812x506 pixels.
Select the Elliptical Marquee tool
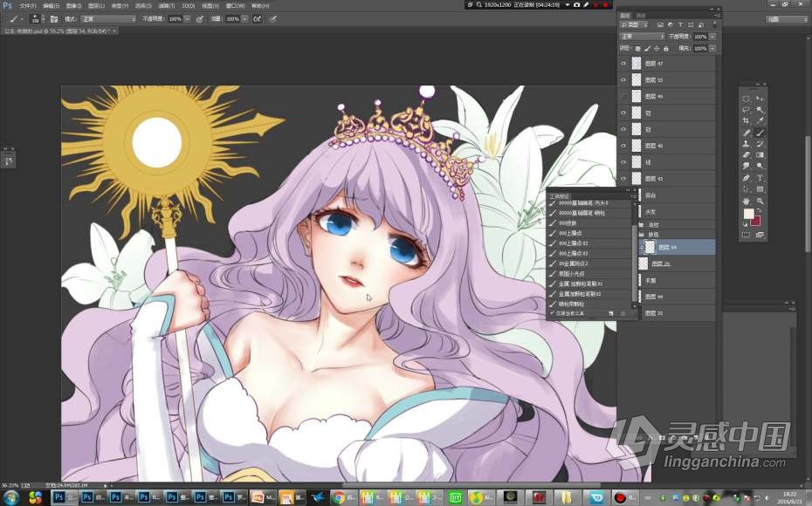point(747,99)
